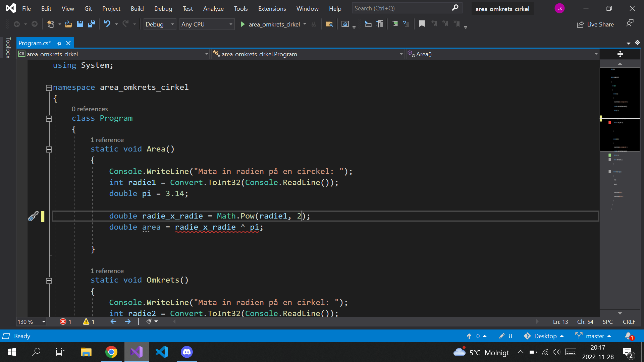
Task: Click the Undo arrow icon
Action: click(x=107, y=24)
